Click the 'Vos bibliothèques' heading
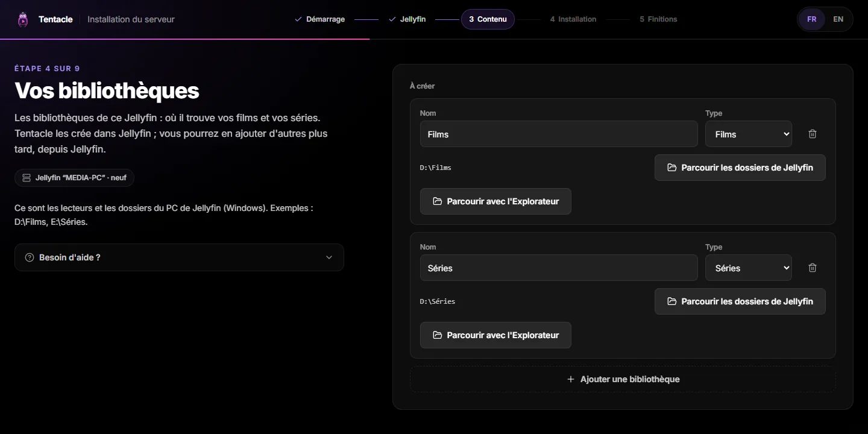The width and height of the screenshot is (868, 434). (107, 91)
